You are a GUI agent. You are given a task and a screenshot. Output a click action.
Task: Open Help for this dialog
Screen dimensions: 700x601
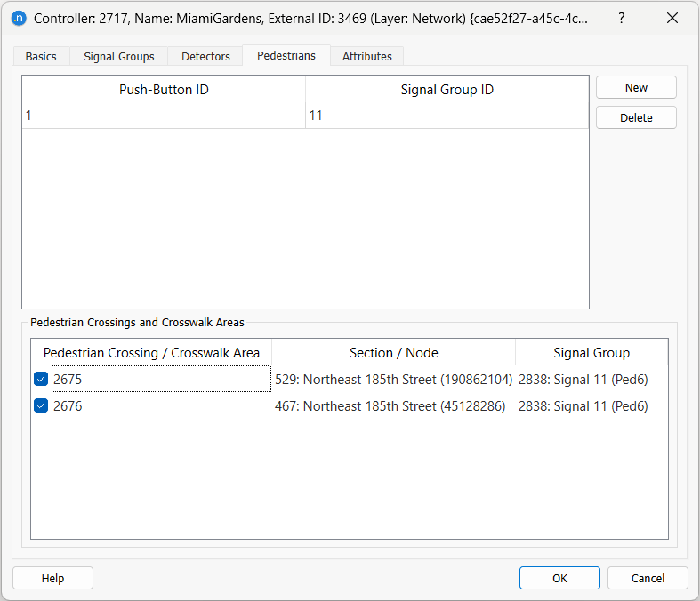click(52, 578)
